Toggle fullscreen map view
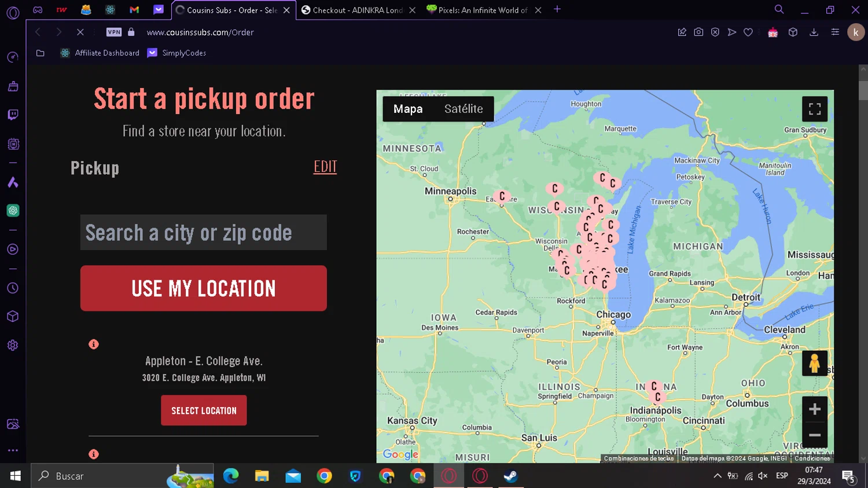Screen dimensions: 868x488 pos(815,109)
